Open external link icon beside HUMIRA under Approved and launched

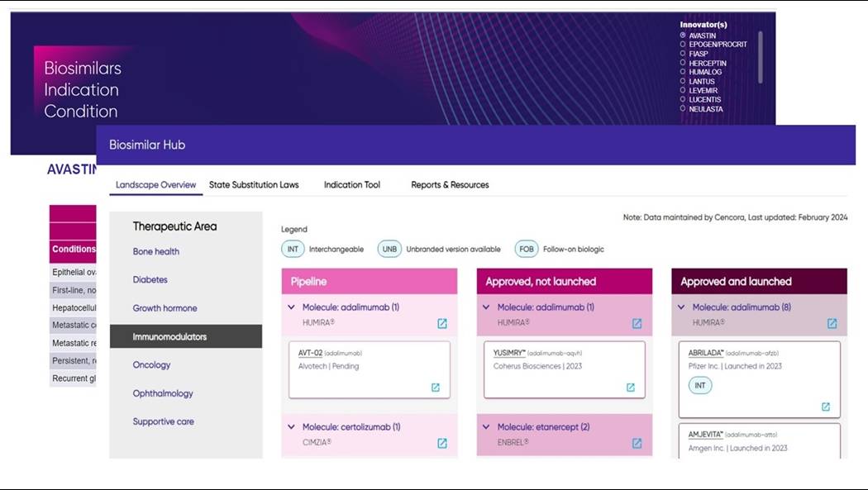click(x=832, y=324)
